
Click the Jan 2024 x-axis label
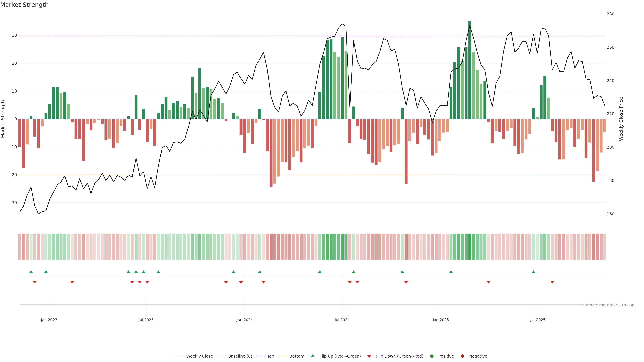point(245,320)
